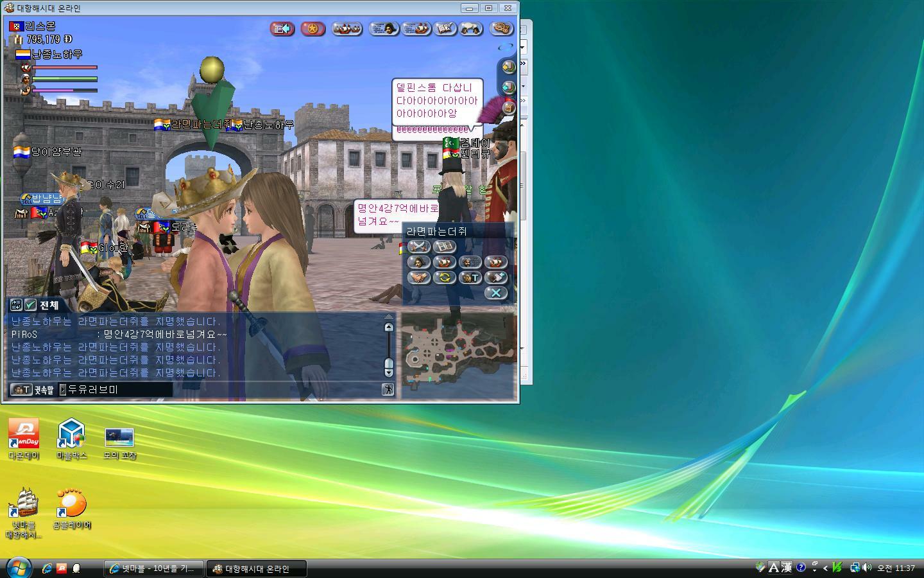Click the gold star icon in top toolbar
The width and height of the screenshot is (924, 578).
(312, 29)
